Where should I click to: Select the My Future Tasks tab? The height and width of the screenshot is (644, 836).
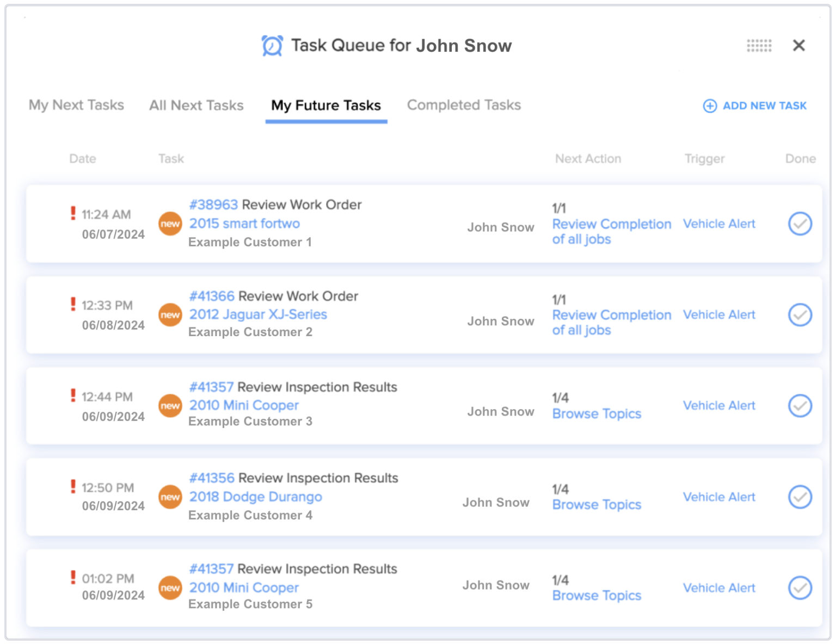coord(326,105)
